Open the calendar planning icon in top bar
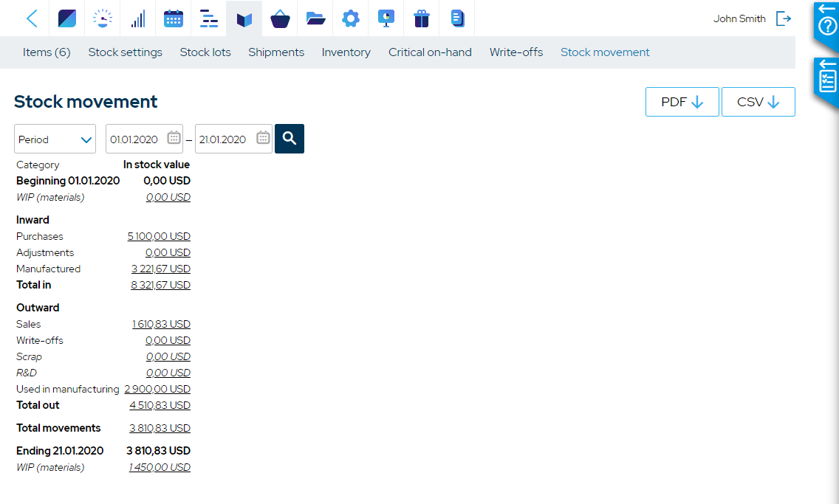 pyautogui.click(x=174, y=18)
